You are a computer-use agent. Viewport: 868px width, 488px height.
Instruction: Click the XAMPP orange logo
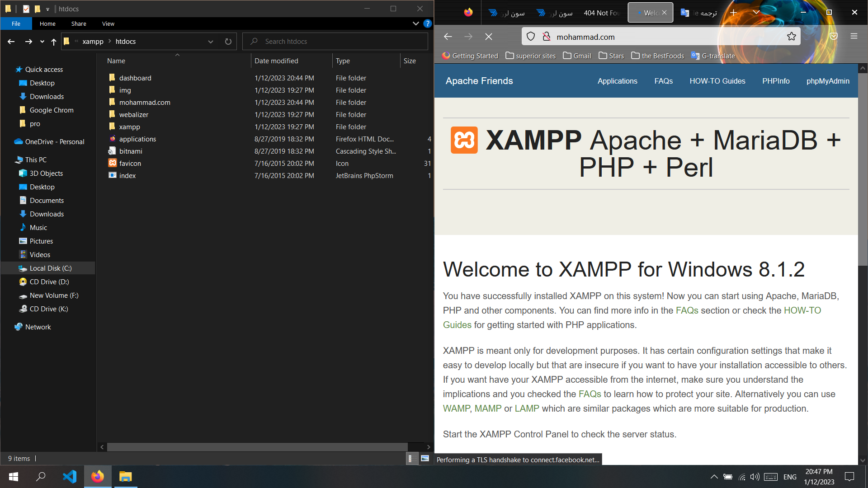click(464, 140)
